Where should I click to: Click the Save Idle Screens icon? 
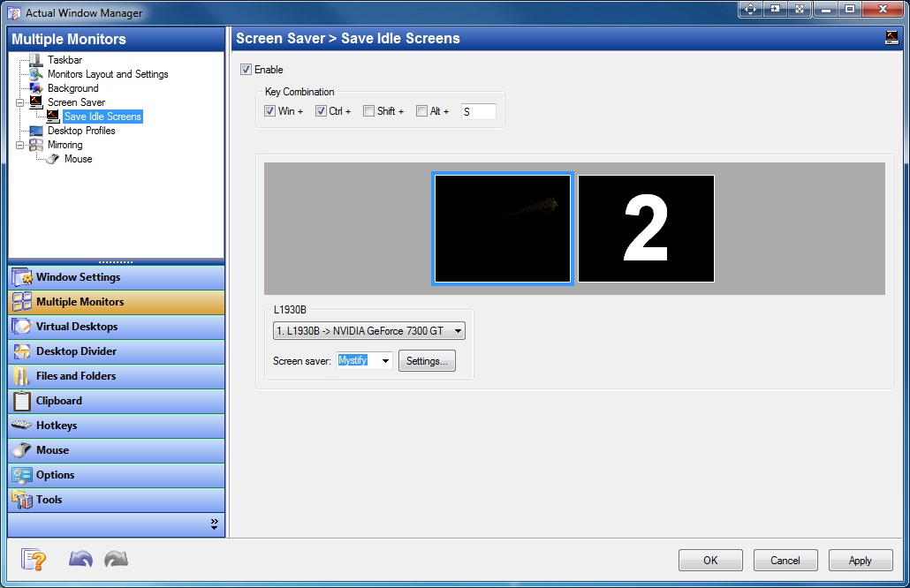pyautogui.click(x=53, y=117)
